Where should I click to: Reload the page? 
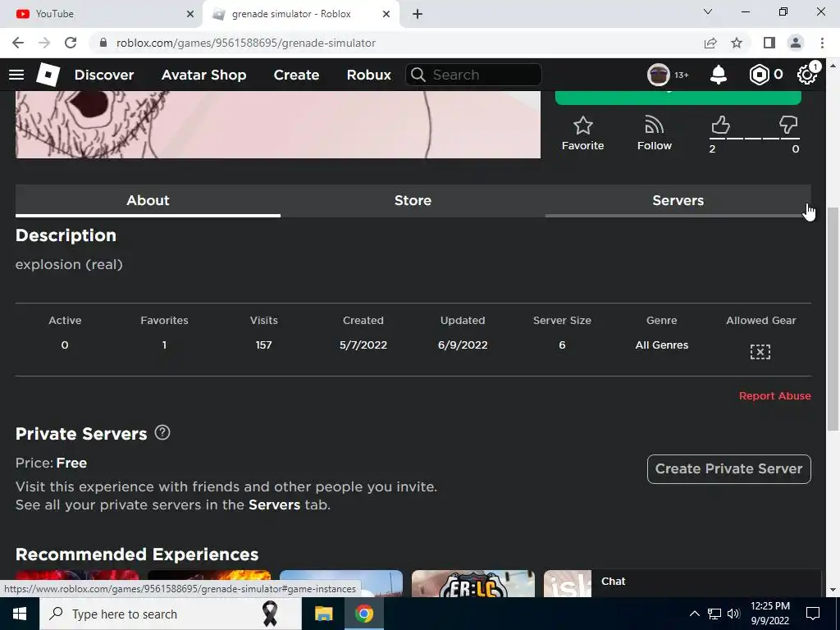pos(71,43)
